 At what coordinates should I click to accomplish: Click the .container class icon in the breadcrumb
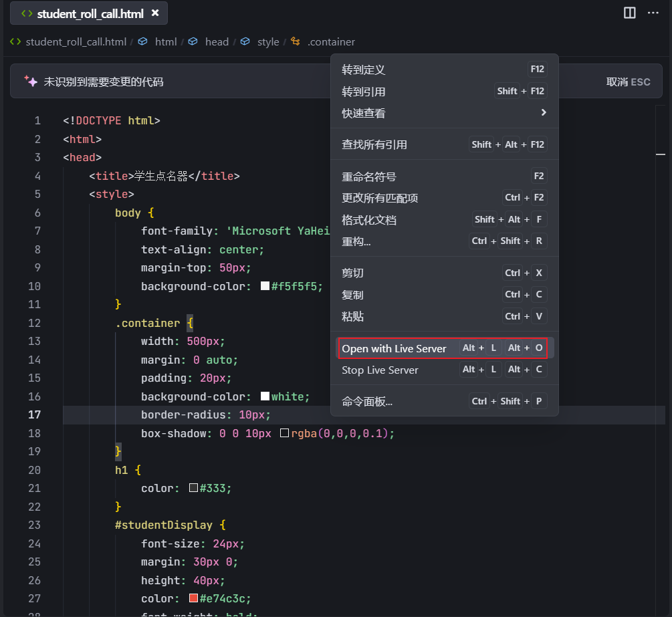[x=295, y=41]
